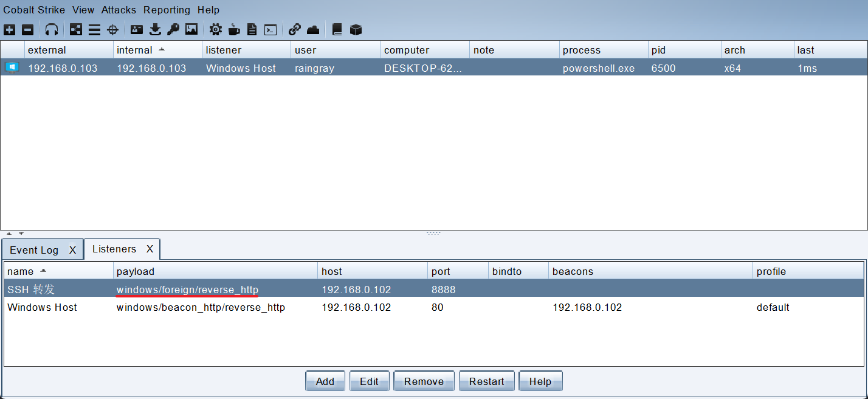868x399 pixels.
Task: Sort listeners by the profile column header
Action: (808, 271)
